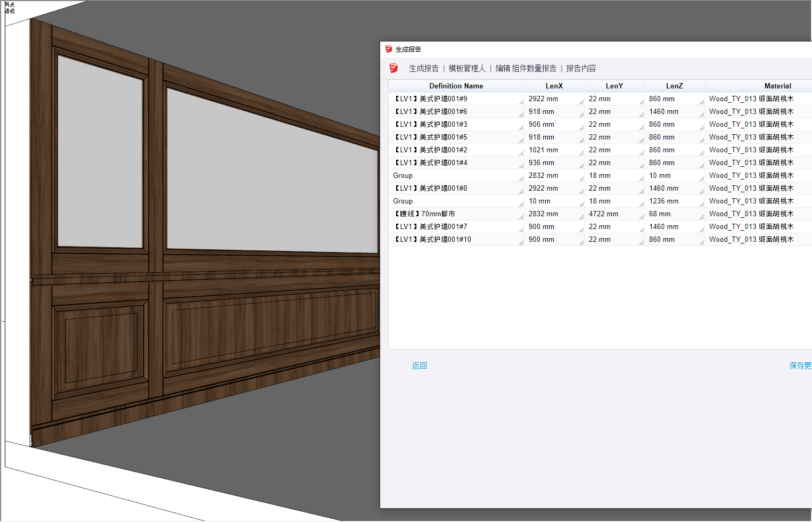Viewport: 812px width, 522px height.
Task: Open 模板管理人 template manager
Action: pos(467,68)
